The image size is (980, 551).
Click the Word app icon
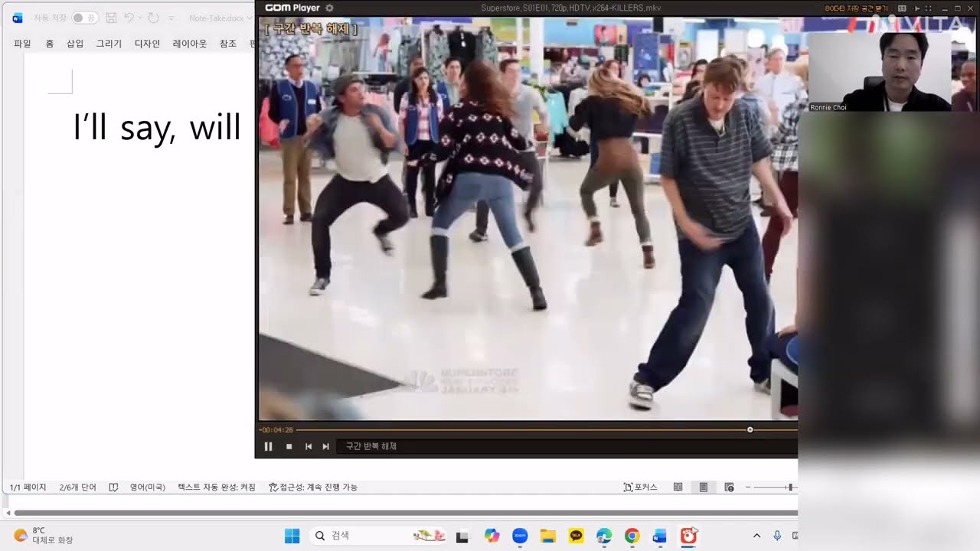click(x=18, y=18)
